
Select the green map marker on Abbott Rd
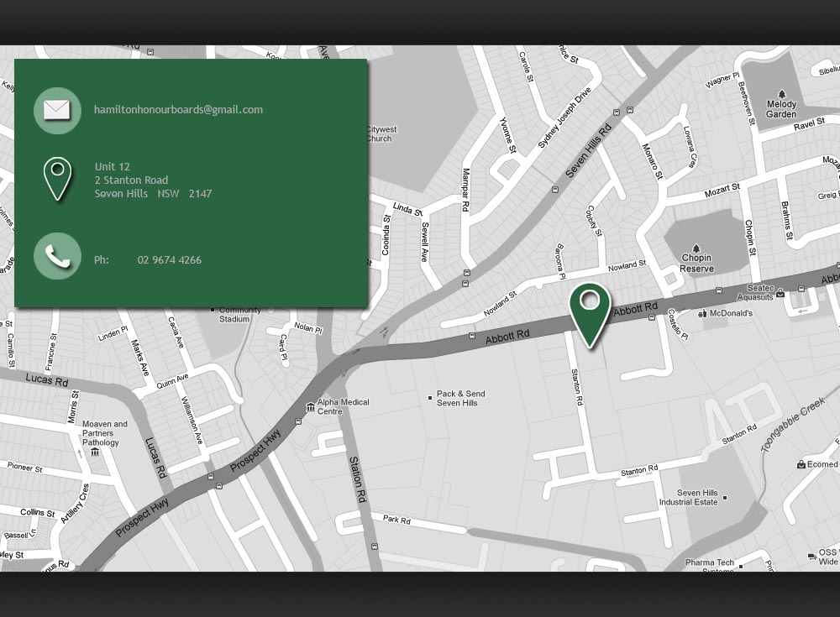[590, 316]
